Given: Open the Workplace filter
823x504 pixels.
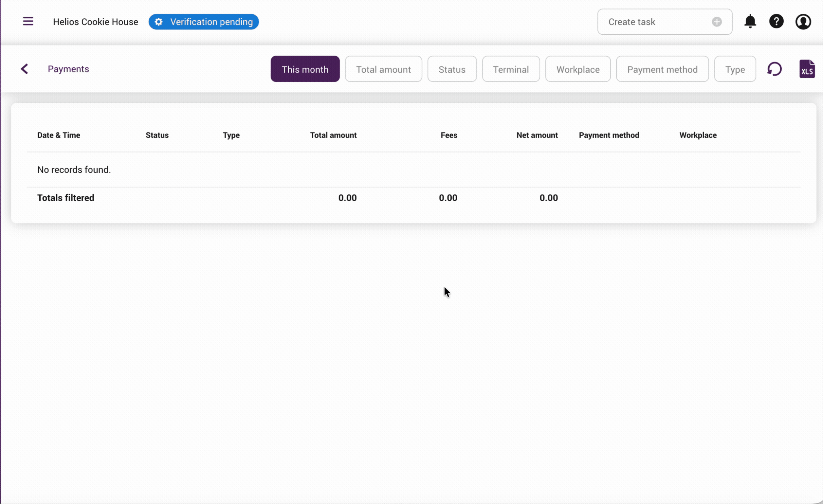Looking at the screenshot, I should (578, 69).
